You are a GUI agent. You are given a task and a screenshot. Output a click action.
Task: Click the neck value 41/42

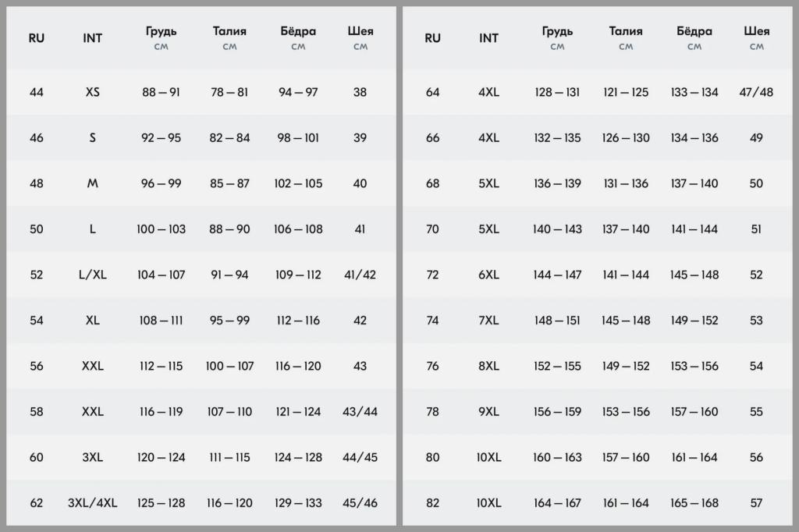360,275
